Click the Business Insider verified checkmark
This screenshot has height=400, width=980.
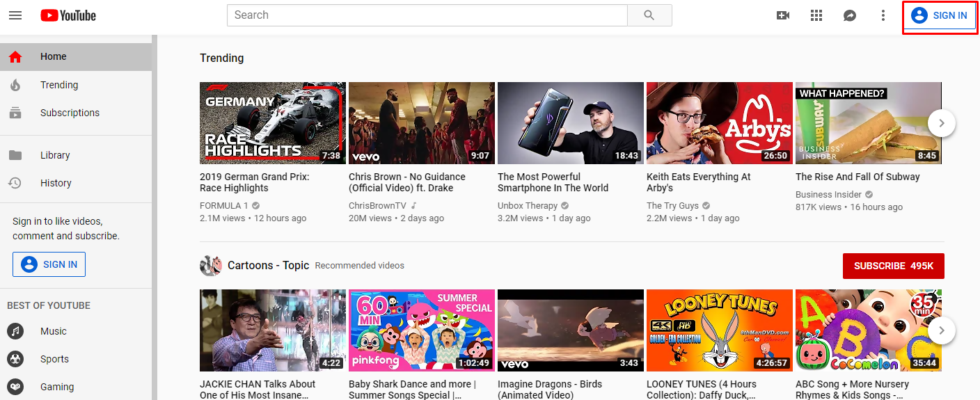[x=869, y=195]
